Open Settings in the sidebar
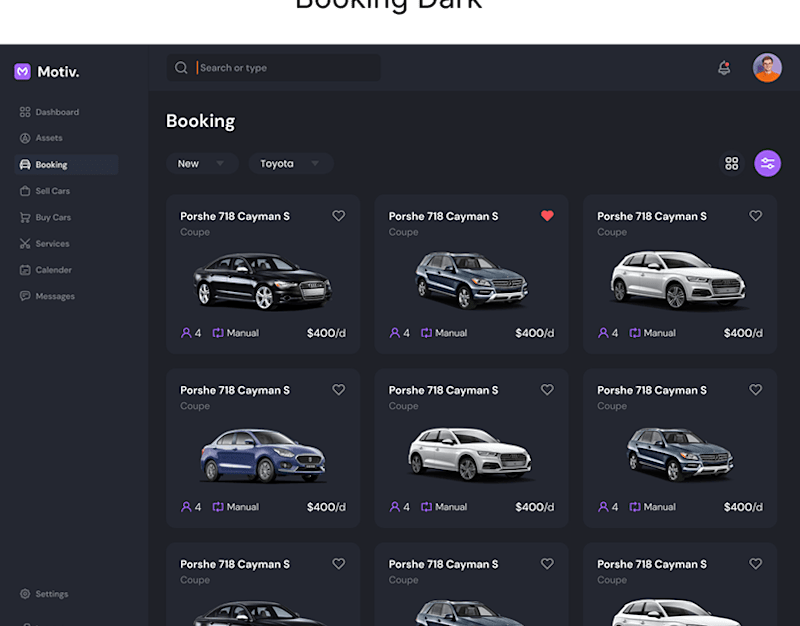The image size is (800, 626). tap(44, 594)
